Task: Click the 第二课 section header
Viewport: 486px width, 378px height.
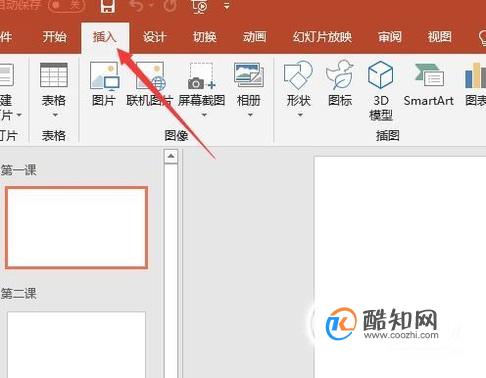Action: tap(18, 294)
